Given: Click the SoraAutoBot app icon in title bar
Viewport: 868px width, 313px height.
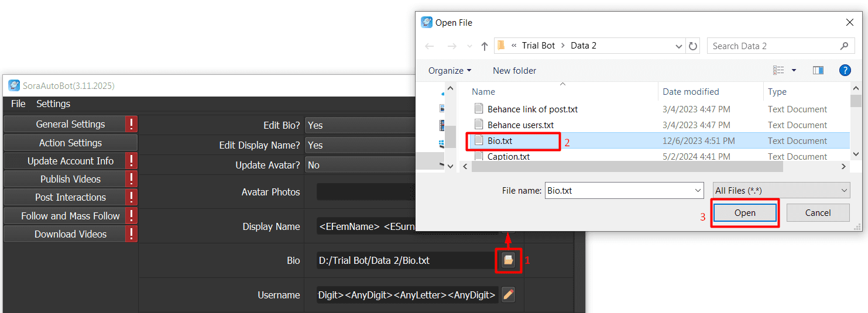Looking at the screenshot, I should [14, 85].
